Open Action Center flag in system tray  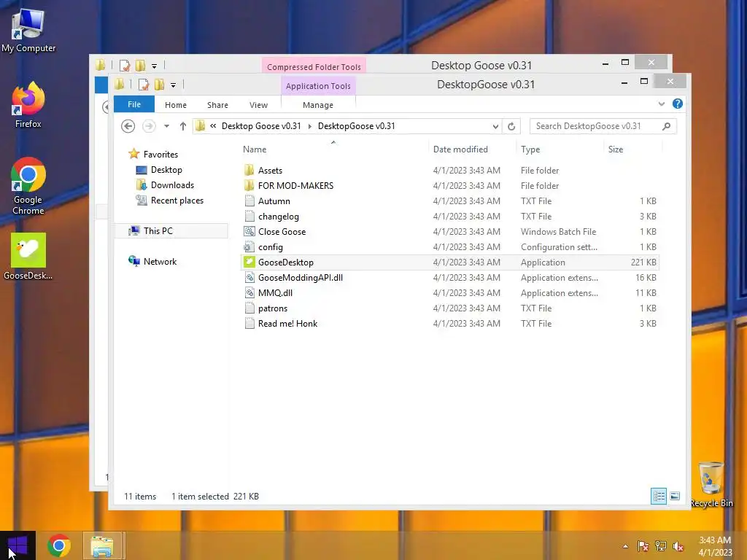(643, 546)
